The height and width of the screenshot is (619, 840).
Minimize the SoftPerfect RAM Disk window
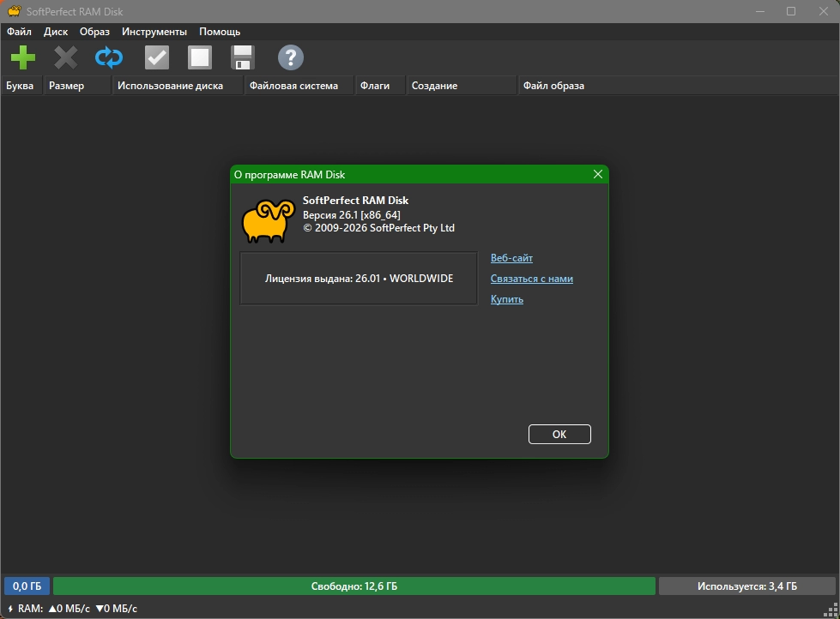click(x=759, y=11)
